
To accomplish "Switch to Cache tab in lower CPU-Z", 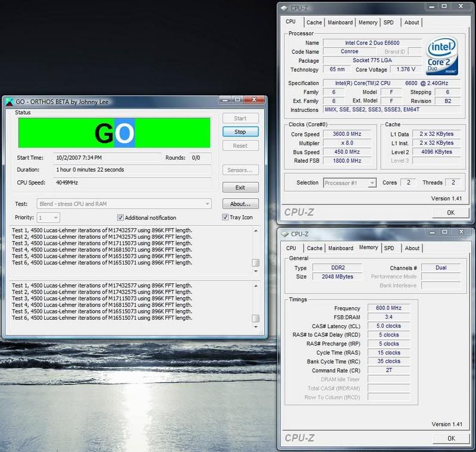I will tap(315, 248).
